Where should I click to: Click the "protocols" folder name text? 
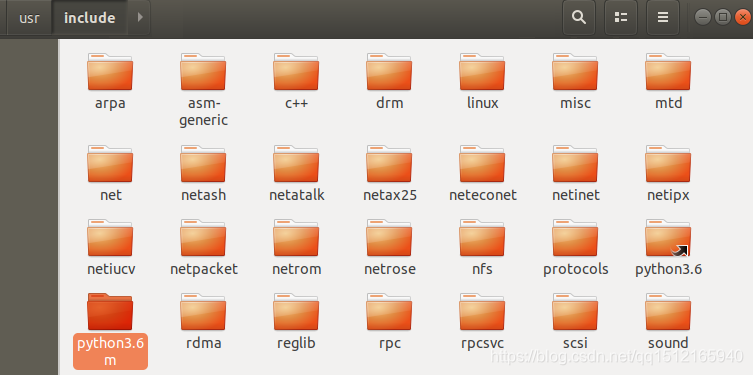click(576, 269)
